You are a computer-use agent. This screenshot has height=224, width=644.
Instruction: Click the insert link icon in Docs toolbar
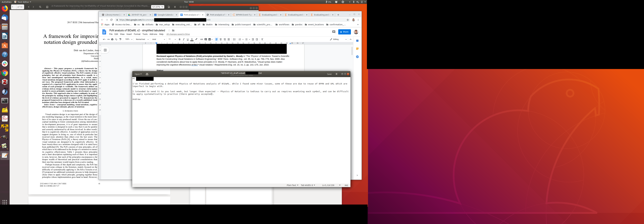[x=202, y=39]
